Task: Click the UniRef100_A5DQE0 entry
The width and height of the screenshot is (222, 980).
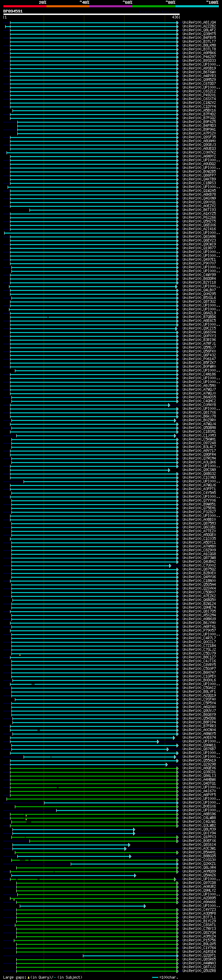Action: click(x=199, y=535)
